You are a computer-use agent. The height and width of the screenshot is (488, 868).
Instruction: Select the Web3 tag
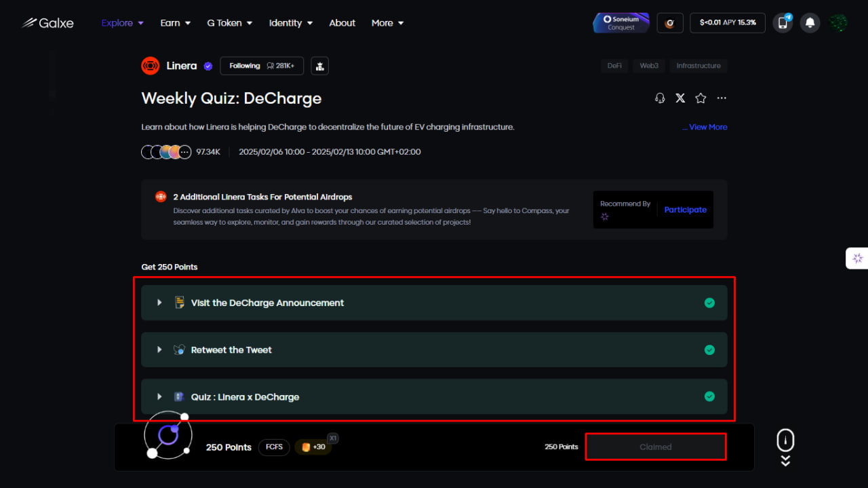tap(649, 66)
